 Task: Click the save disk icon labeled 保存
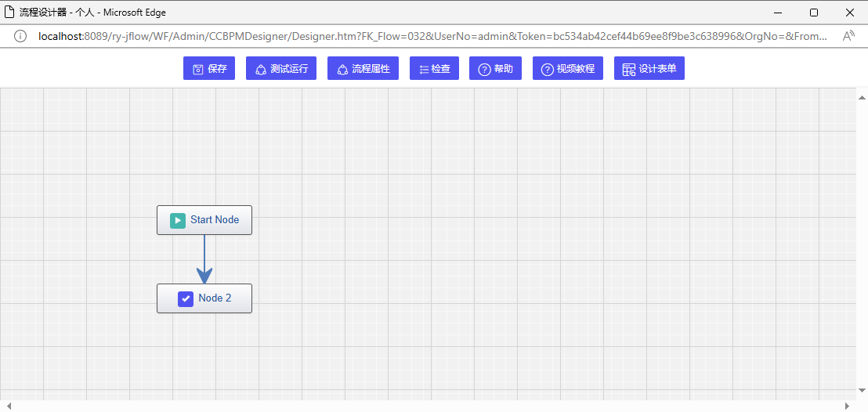click(198, 69)
